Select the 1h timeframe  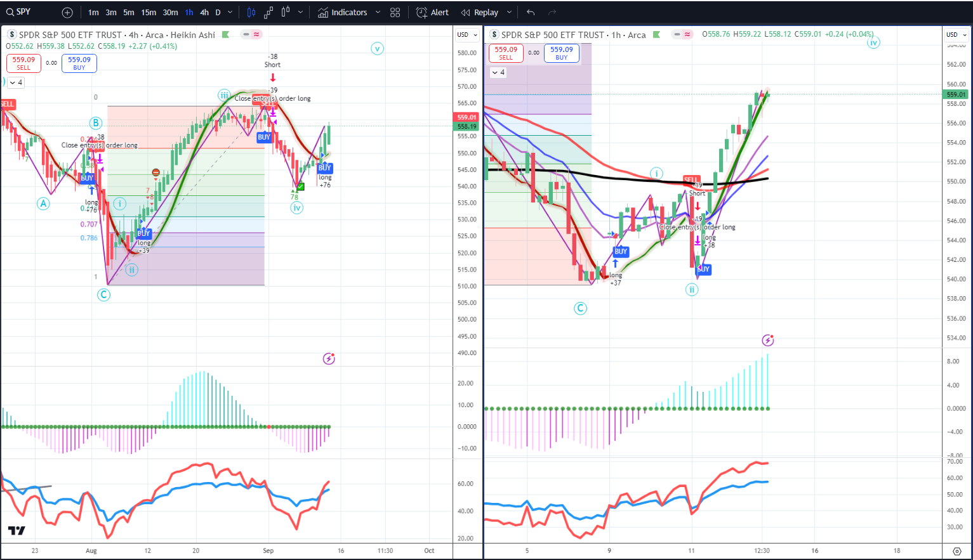click(x=189, y=12)
